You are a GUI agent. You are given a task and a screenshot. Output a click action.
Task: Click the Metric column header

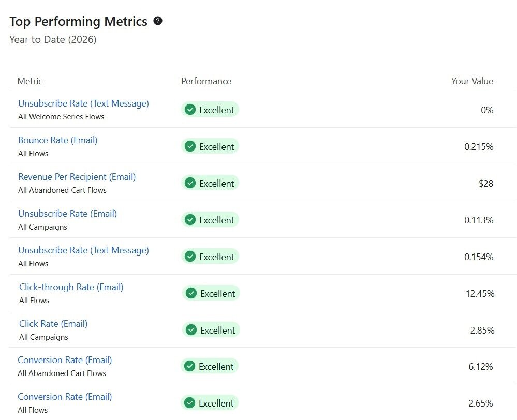(x=30, y=81)
